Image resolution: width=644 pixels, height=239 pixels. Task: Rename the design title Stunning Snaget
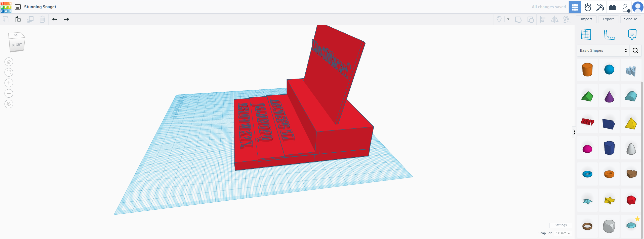[x=40, y=7]
